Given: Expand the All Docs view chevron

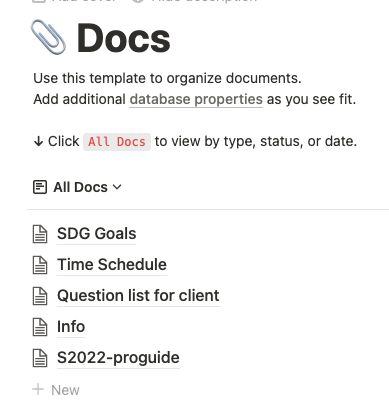Looking at the screenshot, I should point(117,187).
